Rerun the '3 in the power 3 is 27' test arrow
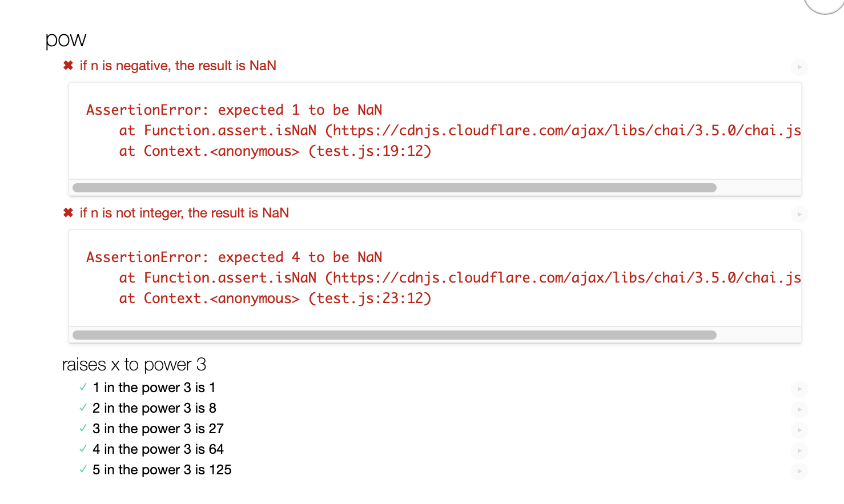This screenshot has height=504, width=844. (x=799, y=430)
